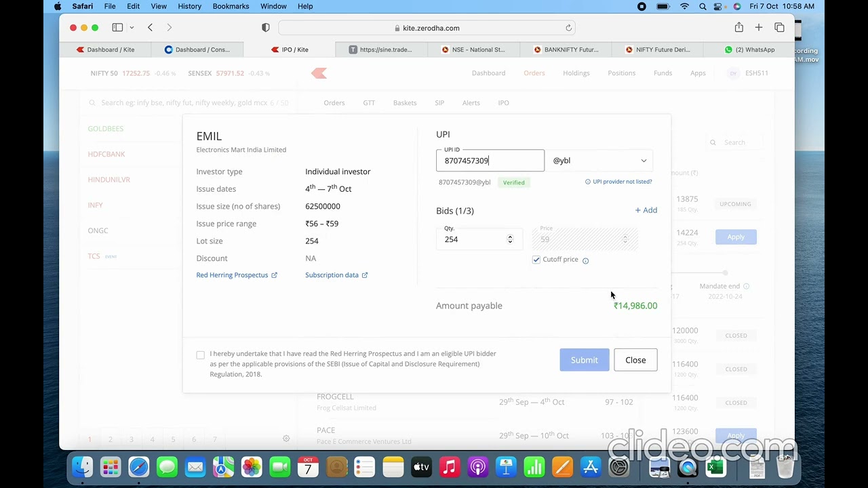Select ONGC in the marketwatch list
The width and height of the screenshot is (868, 488).
click(x=98, y=230)
